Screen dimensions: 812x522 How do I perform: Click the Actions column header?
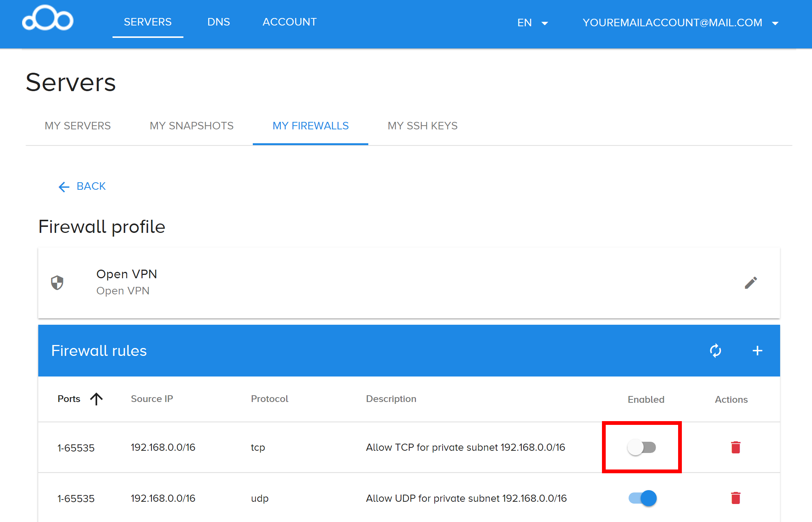click(x=731, y=400)
